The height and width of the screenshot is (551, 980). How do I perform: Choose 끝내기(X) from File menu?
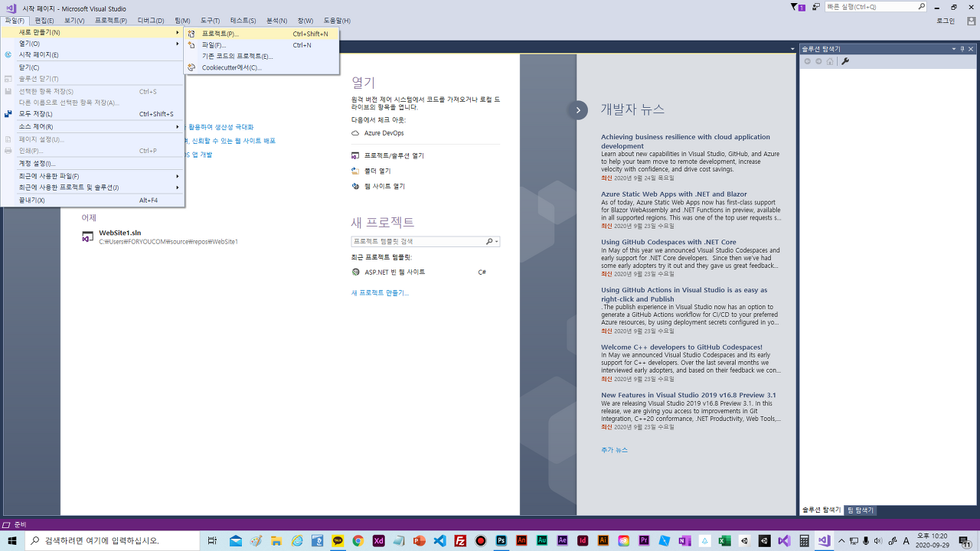click(93, 201)
